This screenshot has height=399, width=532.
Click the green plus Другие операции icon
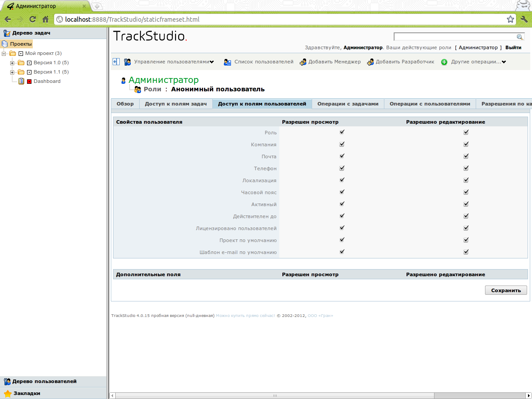[444, 62]
